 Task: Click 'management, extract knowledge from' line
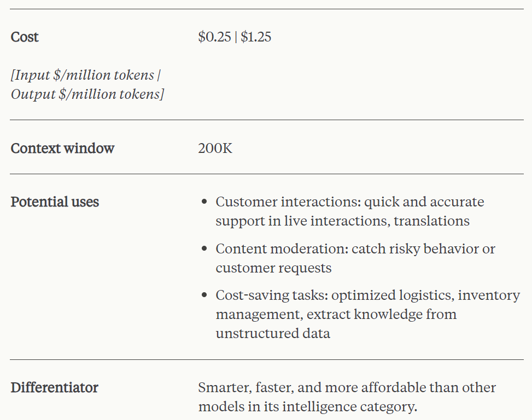tap(336, 314)
